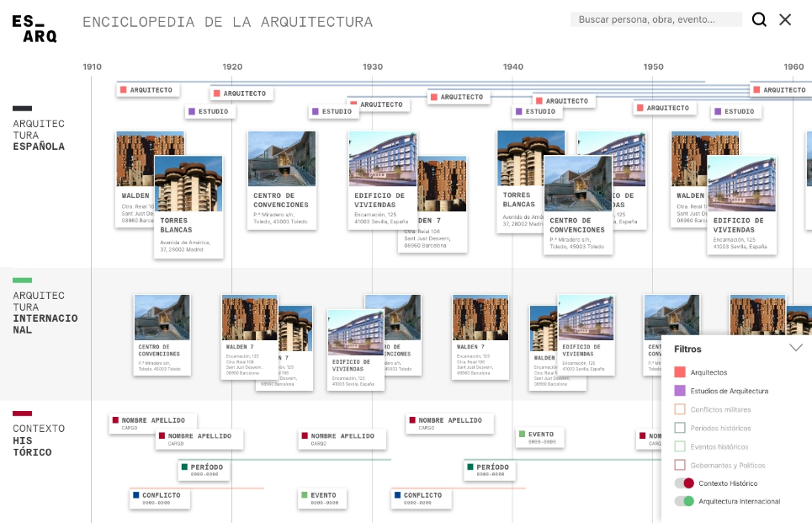
Task: Check the Períodos históricos filter
Action: pos(680,428)
